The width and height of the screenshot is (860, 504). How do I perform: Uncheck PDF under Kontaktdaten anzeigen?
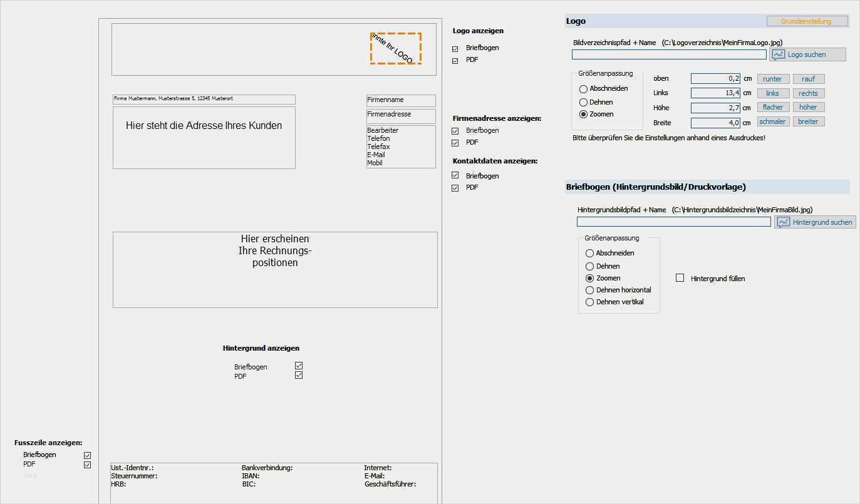pos(455,188)
